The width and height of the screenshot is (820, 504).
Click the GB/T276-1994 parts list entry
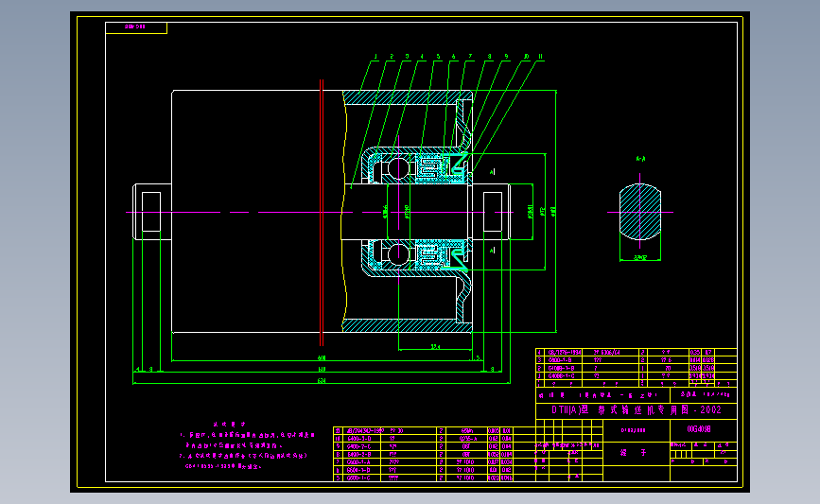[x=565, y=353]
